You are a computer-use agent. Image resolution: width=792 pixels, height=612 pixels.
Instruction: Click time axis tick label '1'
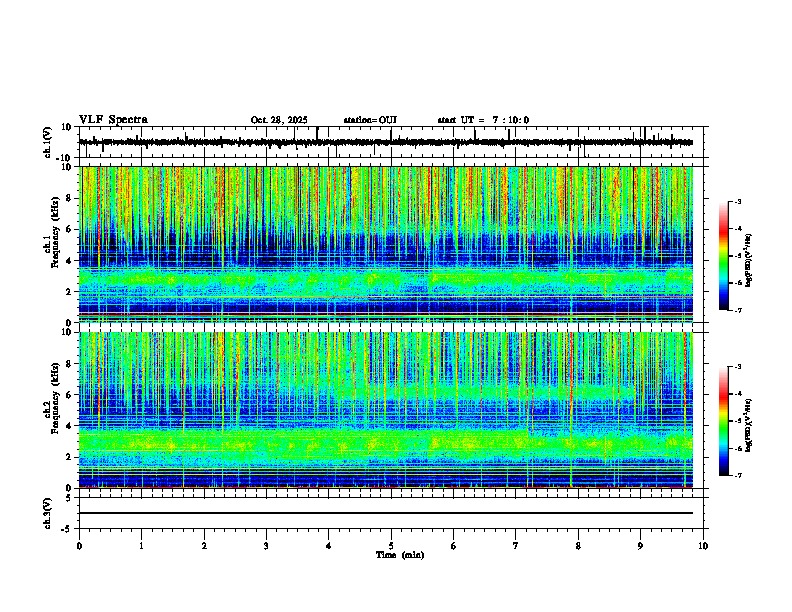click(141, 546)
